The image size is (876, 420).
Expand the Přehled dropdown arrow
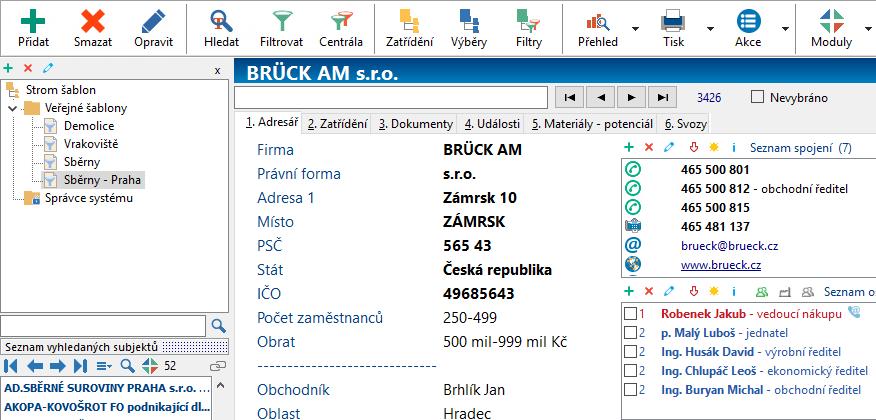point(635,28)
